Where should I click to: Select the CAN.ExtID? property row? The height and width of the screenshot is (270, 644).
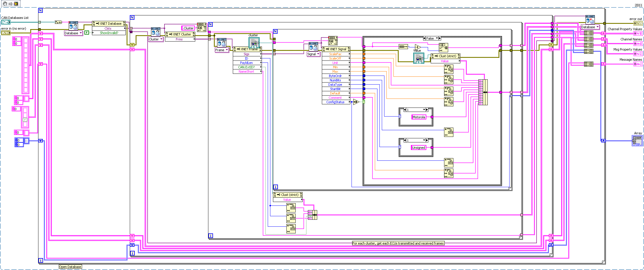click(247, 67)
